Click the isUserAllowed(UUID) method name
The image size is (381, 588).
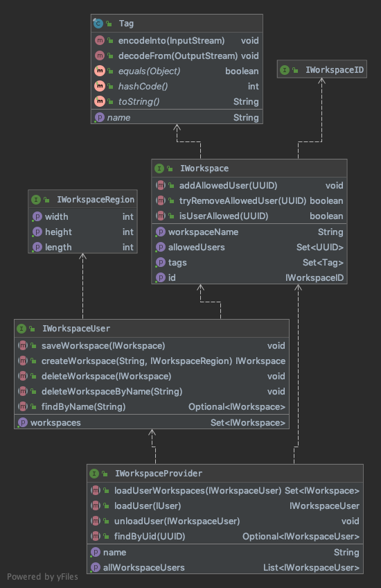point(224,216)
